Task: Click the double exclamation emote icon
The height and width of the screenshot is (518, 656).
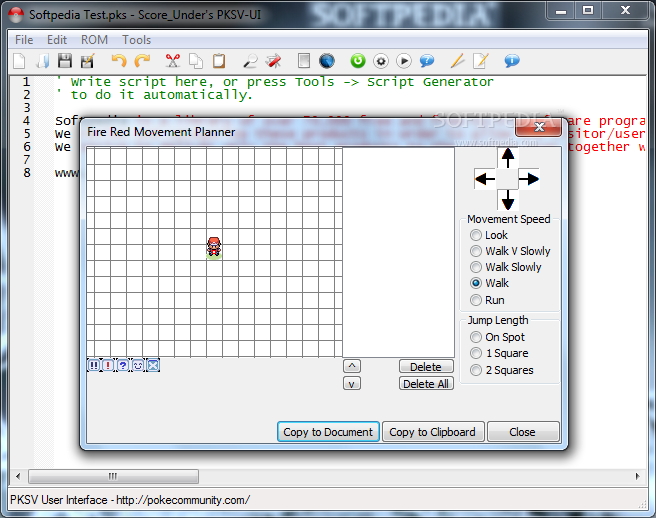Action: point(94,365)
